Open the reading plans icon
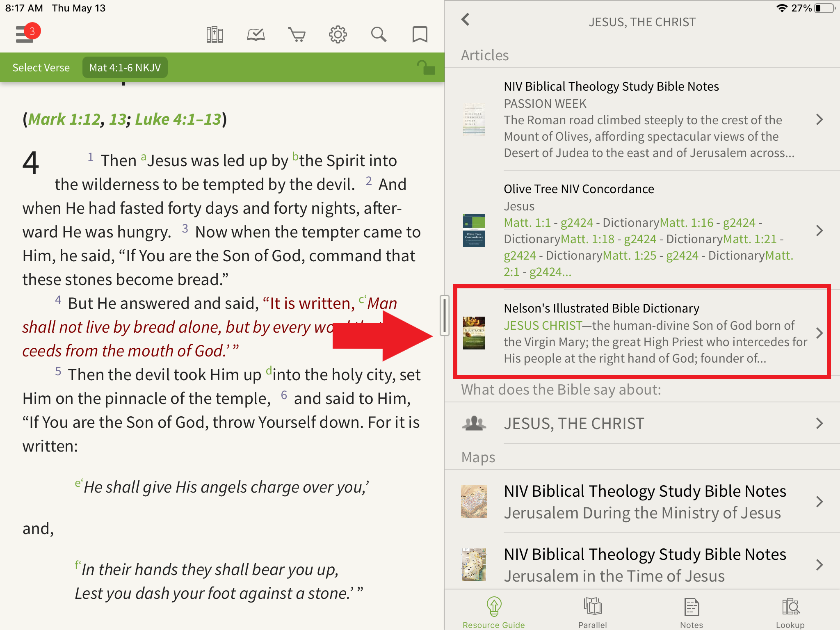The height and width of the screenshot is (630, 840). click(256, 34)
